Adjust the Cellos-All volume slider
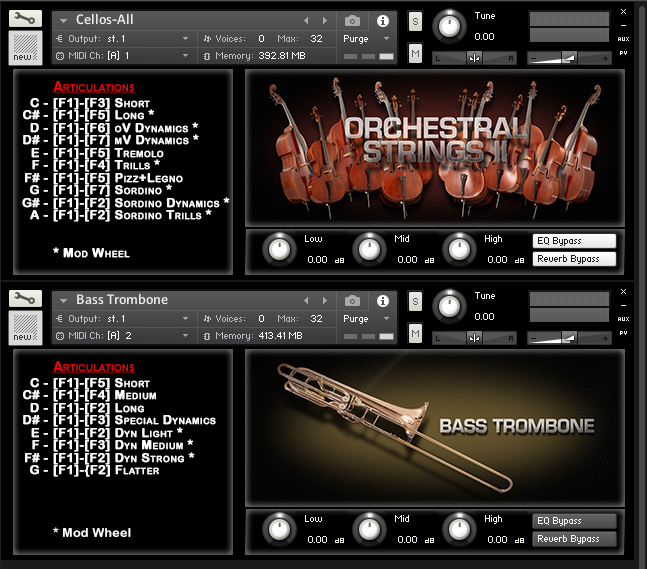 pyautogui.click(x=569, y=58)
